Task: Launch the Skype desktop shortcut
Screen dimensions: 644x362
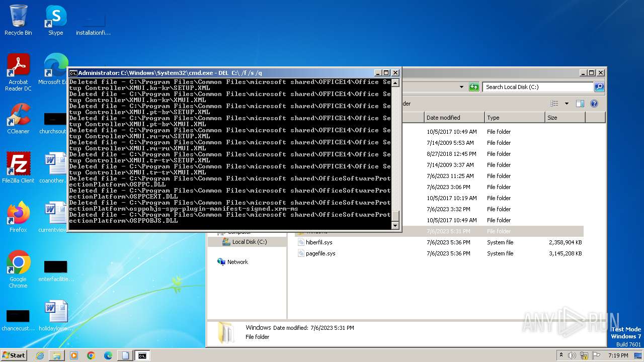Action: [55, 20]
